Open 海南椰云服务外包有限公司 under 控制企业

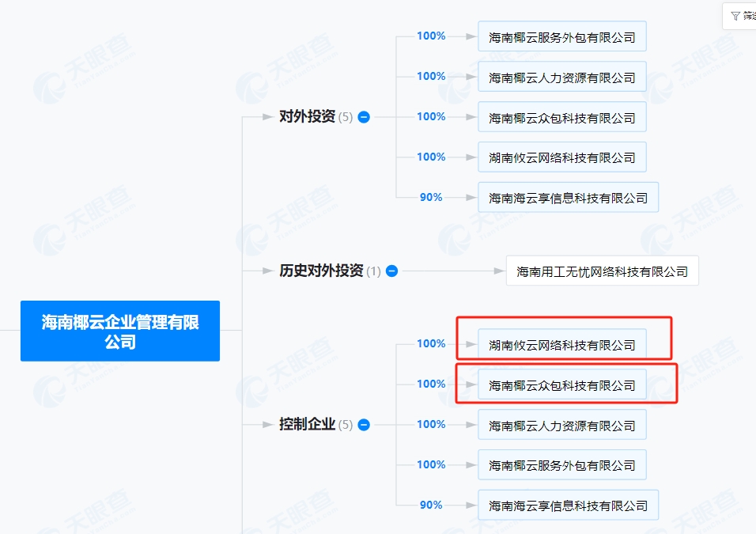pyautogui.click(x=561, y=464)
